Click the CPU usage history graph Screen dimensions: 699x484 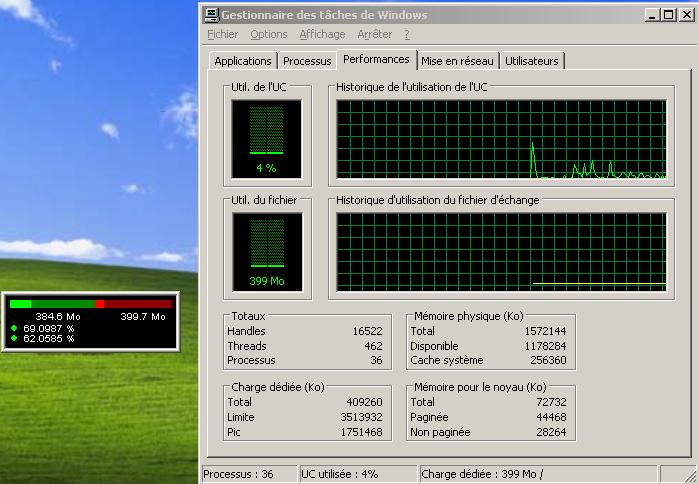pos(501,139)
